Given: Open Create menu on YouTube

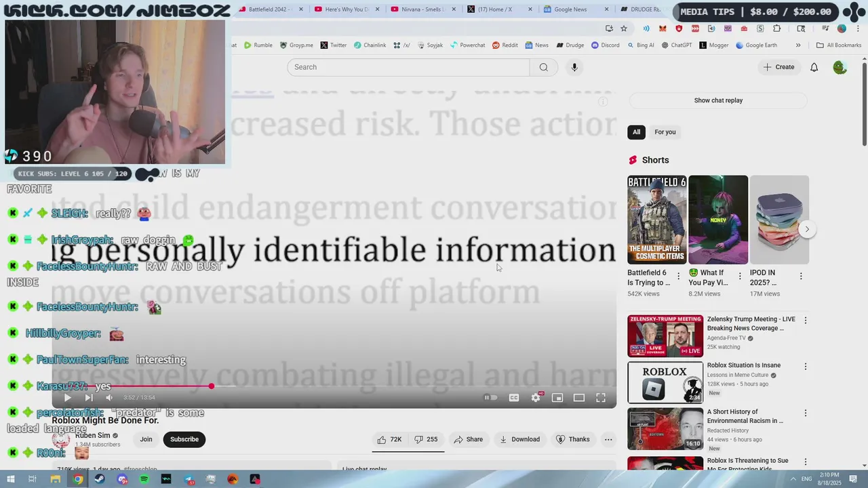Looking at the screenshot, I should point(778,67).
